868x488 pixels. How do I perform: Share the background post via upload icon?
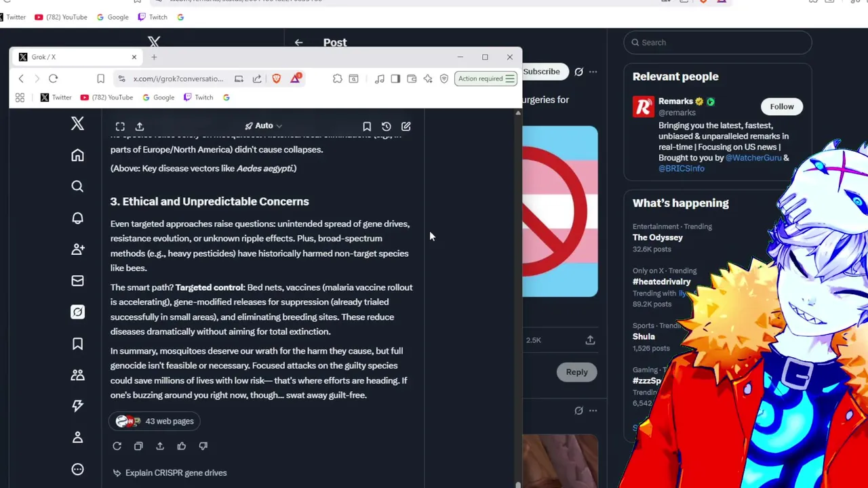coord(590,340)
